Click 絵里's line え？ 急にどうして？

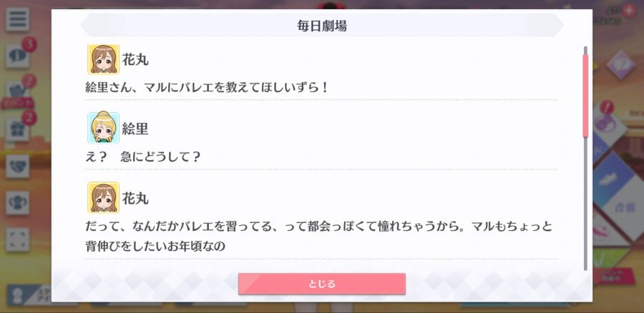tap(142, 157)
